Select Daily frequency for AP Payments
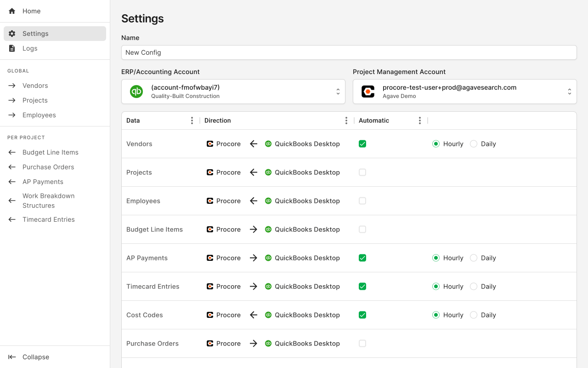The width and height of the screenshot is (588, 368). point(473,258)
